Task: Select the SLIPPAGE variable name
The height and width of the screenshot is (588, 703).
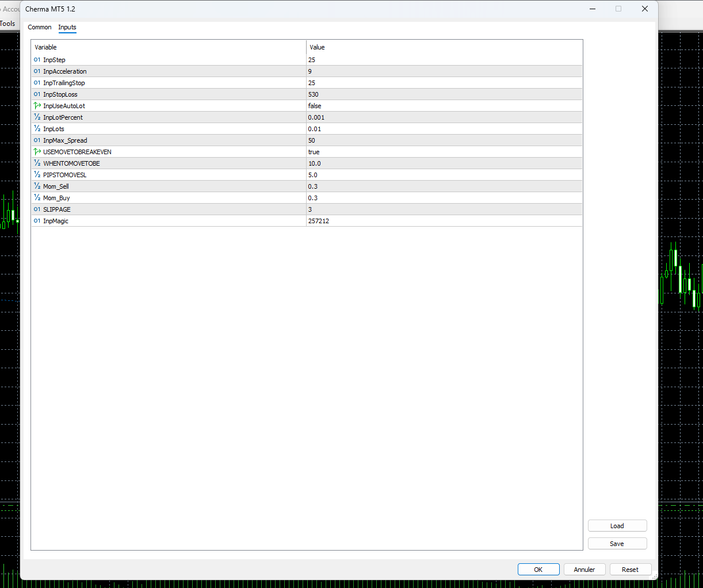Action: [57, 209]
